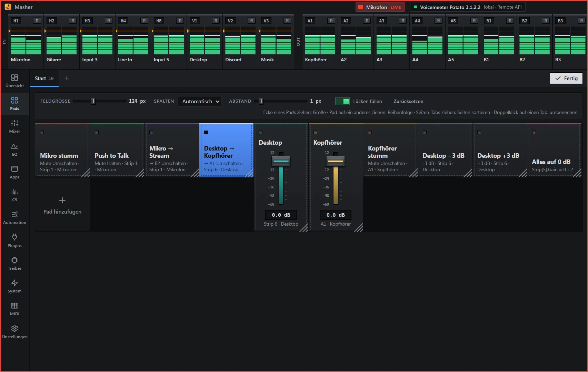Select the Mikro → Stream pad

[172, 151]
